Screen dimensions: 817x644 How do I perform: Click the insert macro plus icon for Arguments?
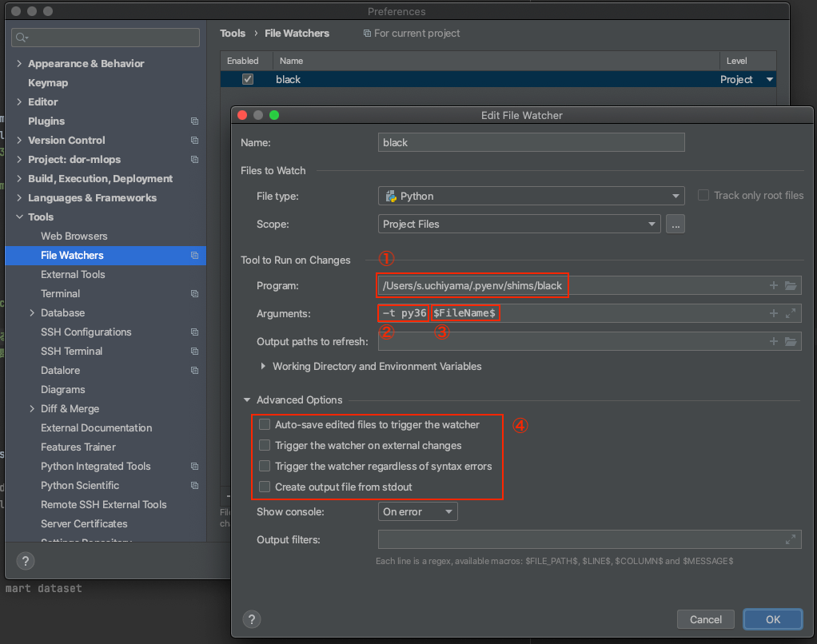click(773, 313)
